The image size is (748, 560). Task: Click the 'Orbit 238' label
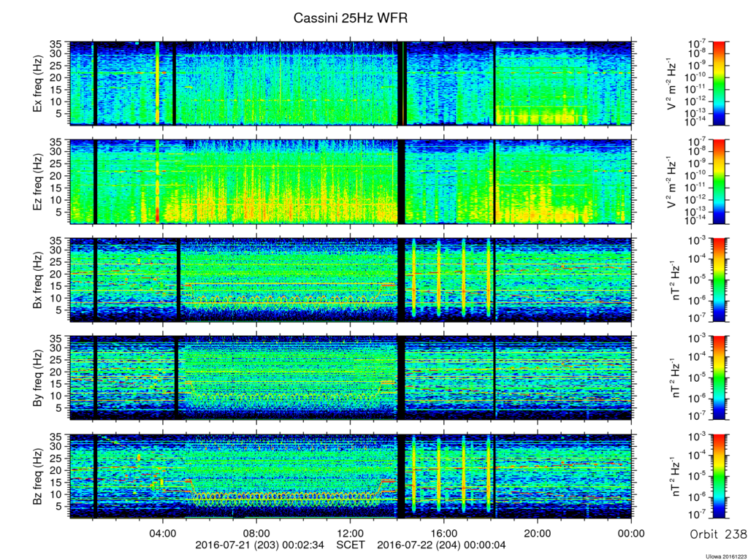(719, 534)
